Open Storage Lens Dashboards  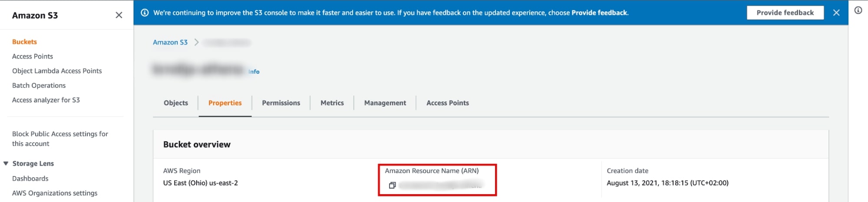[30, 179]
